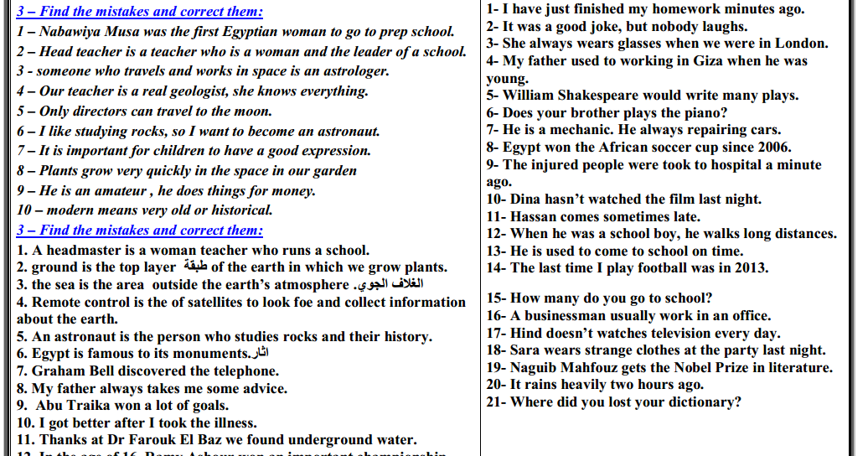Click sentence 'Thanks at Dr Farouk El Baz'
Image resolution: width=868 pixels, height=456 pixels.
click(216, 440)
